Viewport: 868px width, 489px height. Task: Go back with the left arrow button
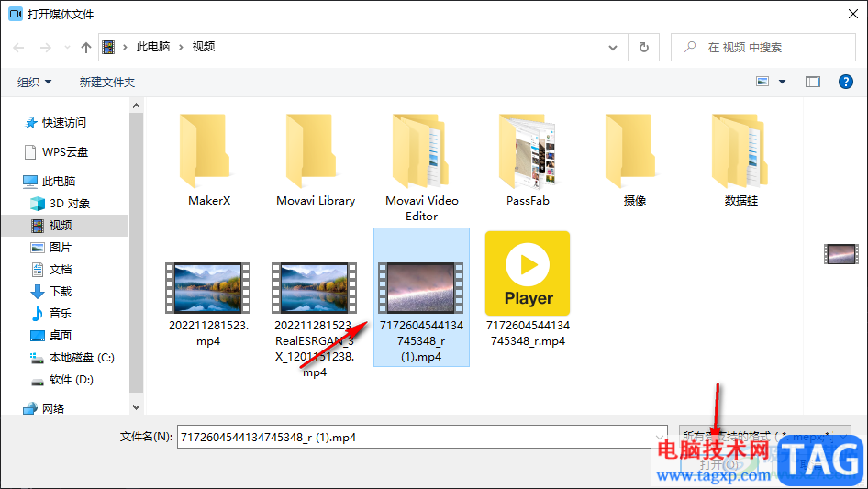pyautogui.click(x=18, y=48)
